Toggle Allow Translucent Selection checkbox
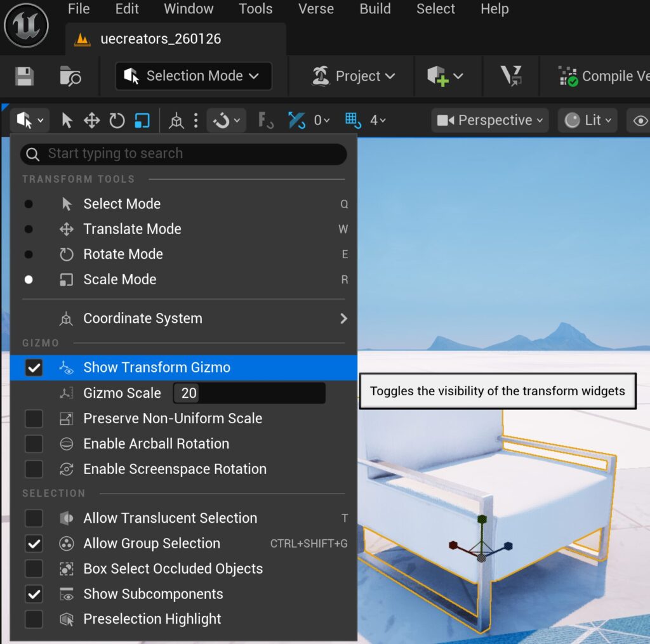This screenshot has height=644, width=650. (34, 518)
